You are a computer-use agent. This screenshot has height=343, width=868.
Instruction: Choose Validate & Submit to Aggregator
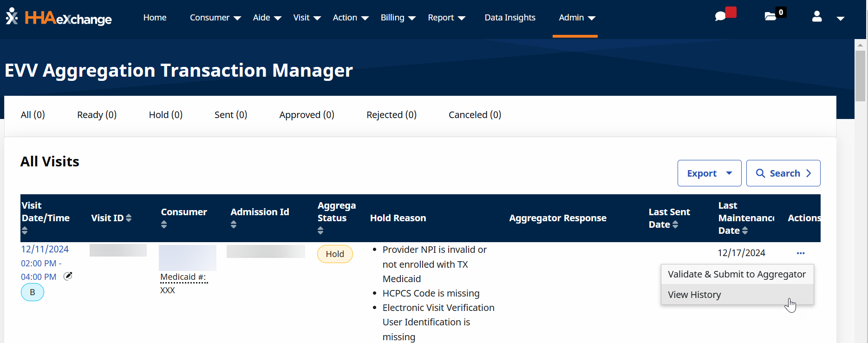[x=737, y=274]
